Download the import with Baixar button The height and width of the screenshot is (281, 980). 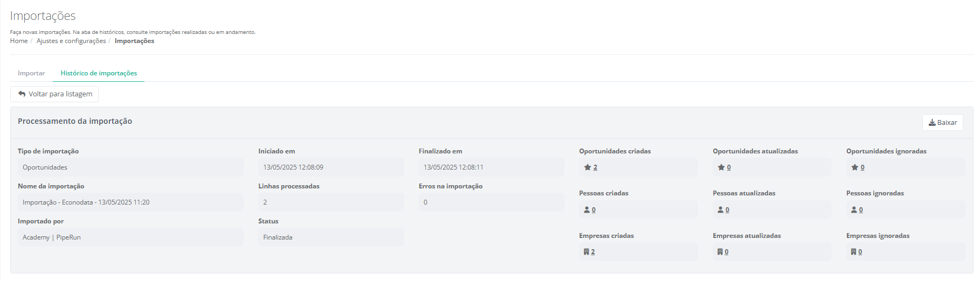click(942, 123)
